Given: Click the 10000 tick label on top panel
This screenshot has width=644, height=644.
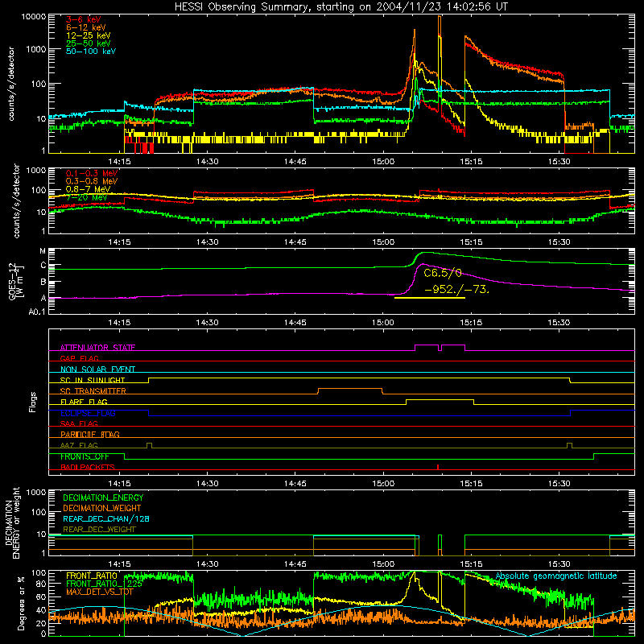Looking at the screenshot, I should (34, 17).
